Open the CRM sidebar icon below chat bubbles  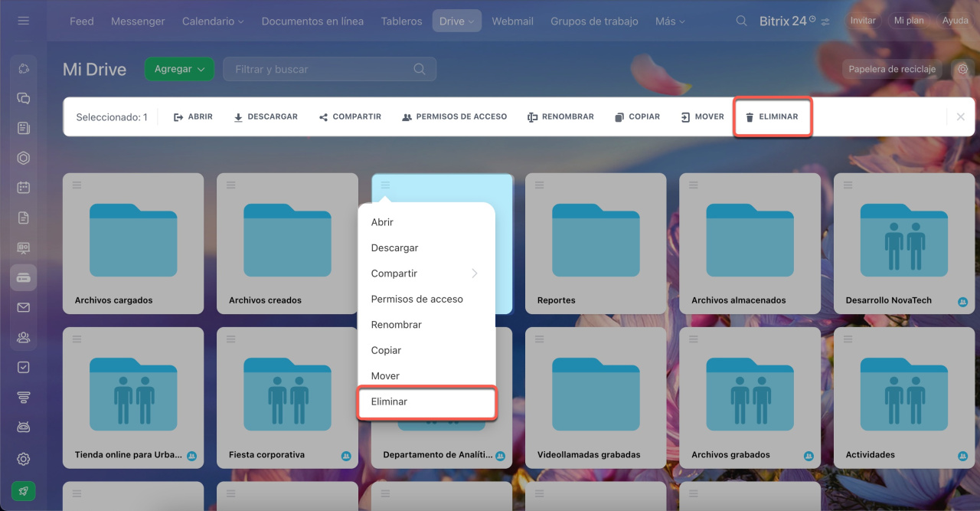23,159
